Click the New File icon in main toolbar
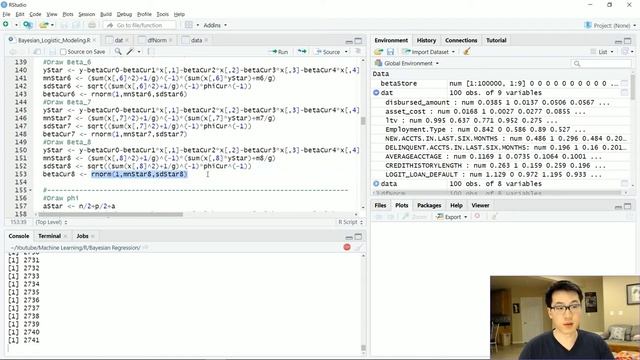The width and height of the screenshot is (640, 360). (x=6, y=25)
